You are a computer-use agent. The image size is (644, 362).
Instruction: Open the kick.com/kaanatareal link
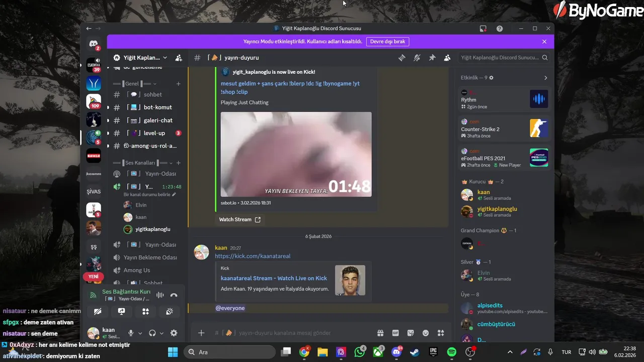[x=253, y=256]
